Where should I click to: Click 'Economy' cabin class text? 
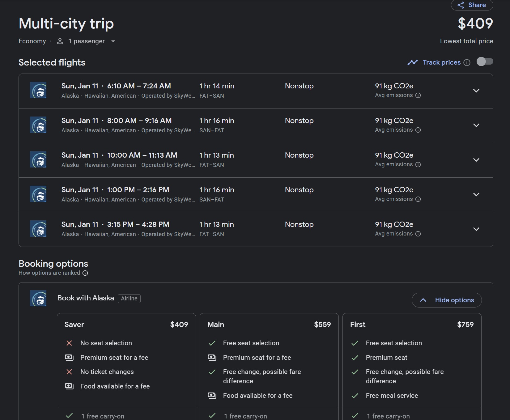[x=32, y=41]
